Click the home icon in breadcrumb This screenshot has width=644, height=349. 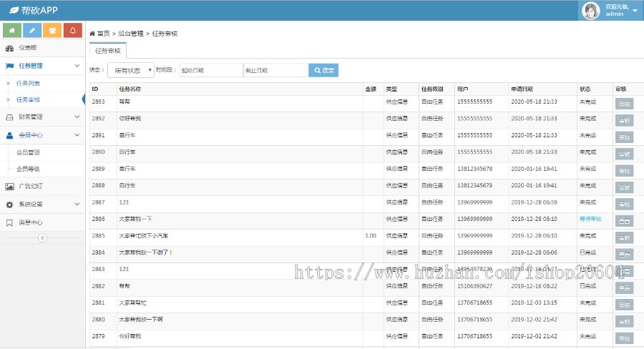92,34
